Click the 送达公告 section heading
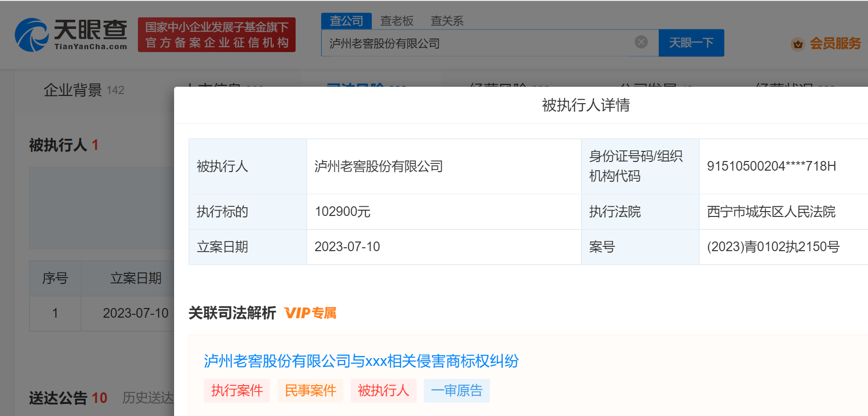Image resolution: width=868 pixels, height=416 pixels. pos(58,398)
